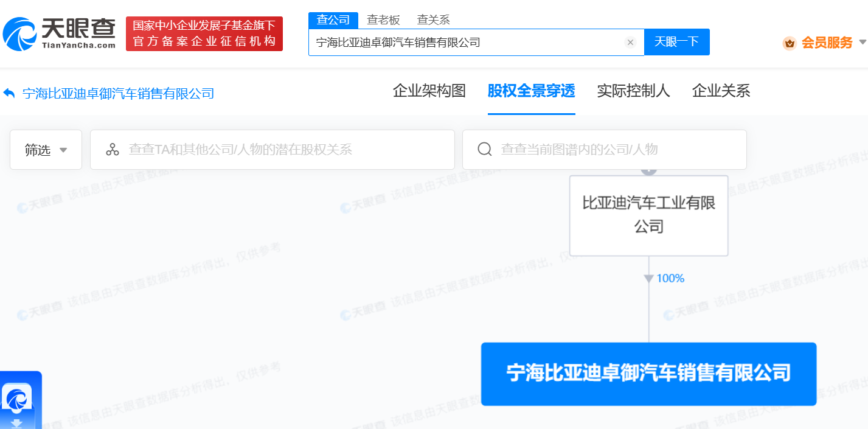Image resolution: width=868 pixels, height=429 pixels.
Task: Open the 会员服务 membership link
Action: tap(827, 43)
